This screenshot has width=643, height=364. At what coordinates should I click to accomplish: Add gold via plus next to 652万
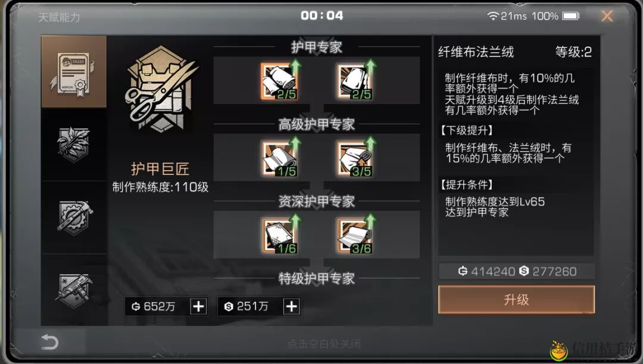click(198, 306)
